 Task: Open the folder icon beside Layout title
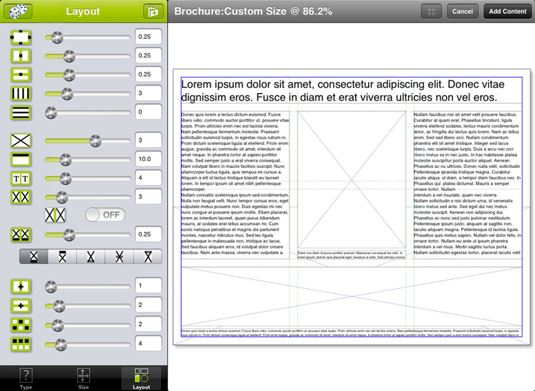point(153,11)
